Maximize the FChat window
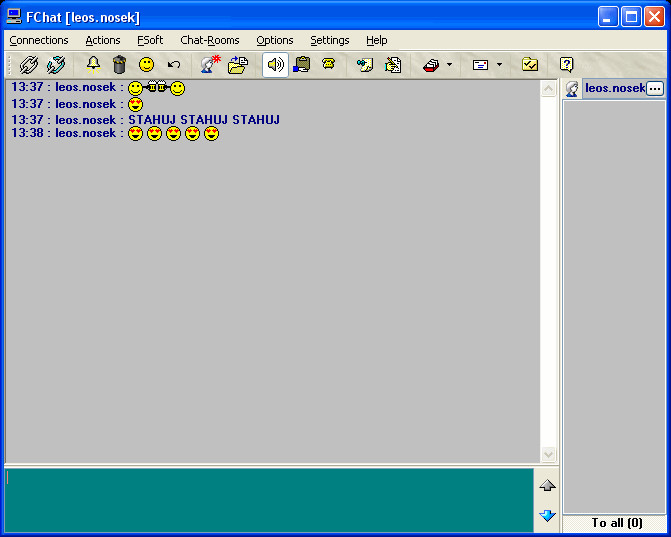The image size is (671, 537). (631, 17)
